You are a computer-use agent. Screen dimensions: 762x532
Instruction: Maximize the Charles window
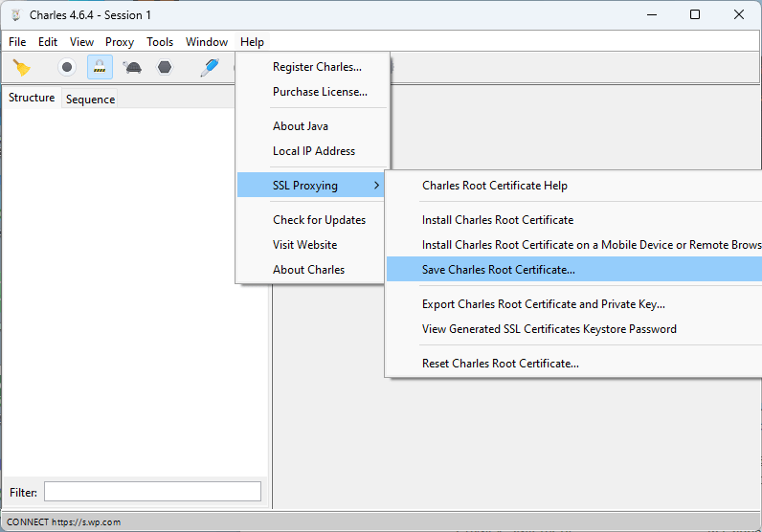click(695, 14)
